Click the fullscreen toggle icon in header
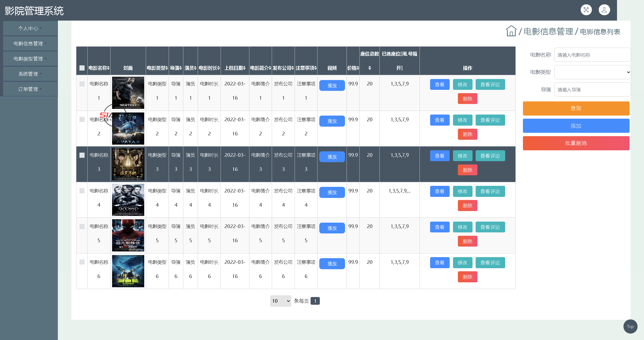 pyautogui.click(x=586, y=10)
